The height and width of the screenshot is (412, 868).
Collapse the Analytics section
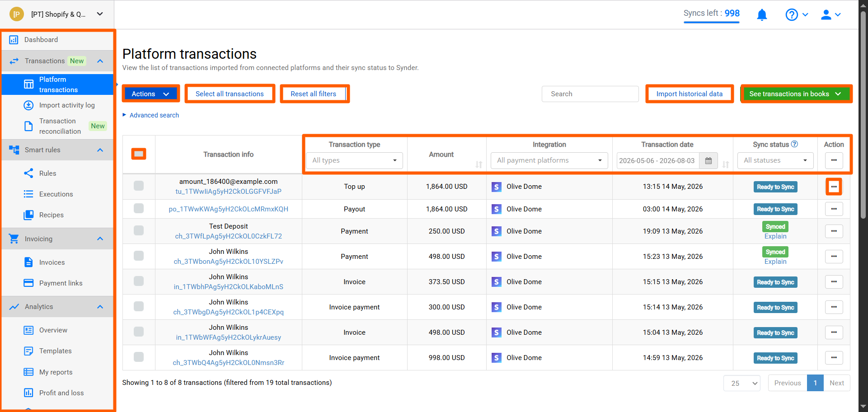[x=100, y=307]
